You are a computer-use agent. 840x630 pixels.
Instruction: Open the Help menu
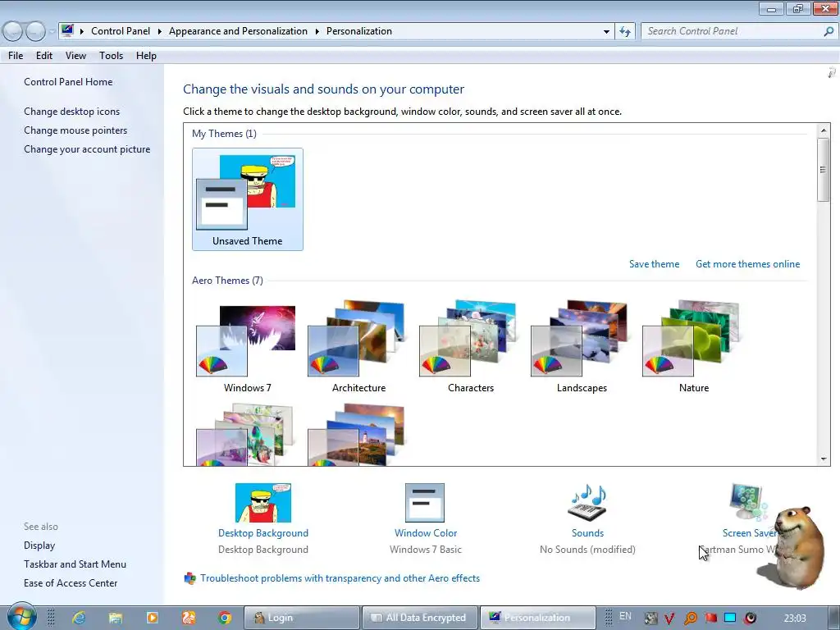(146, 56)
